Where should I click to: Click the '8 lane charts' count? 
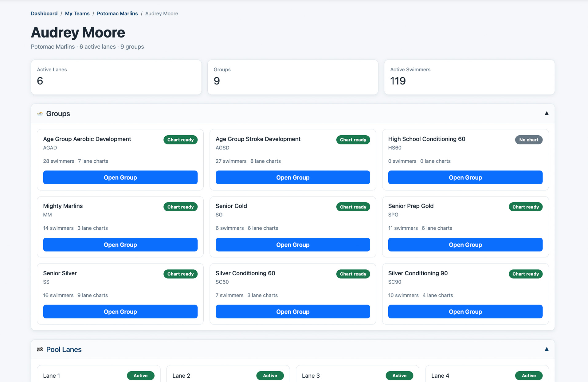(x=265, y=161)
